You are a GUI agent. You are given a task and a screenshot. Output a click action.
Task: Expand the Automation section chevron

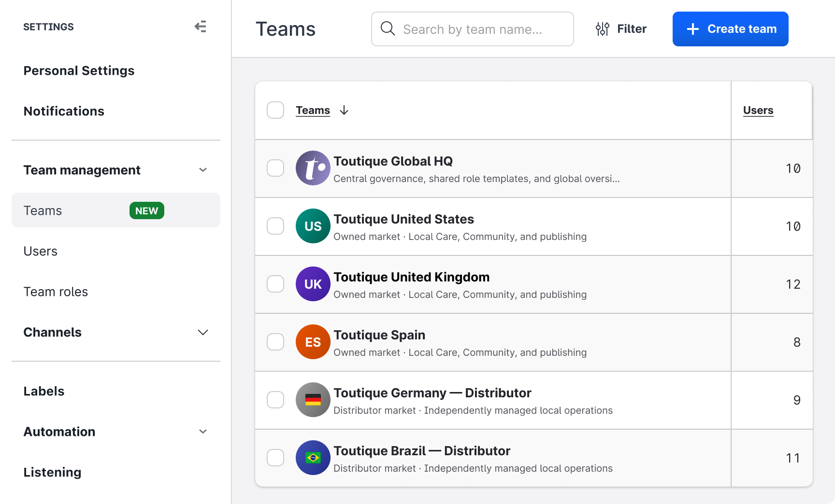coord(203,432)
